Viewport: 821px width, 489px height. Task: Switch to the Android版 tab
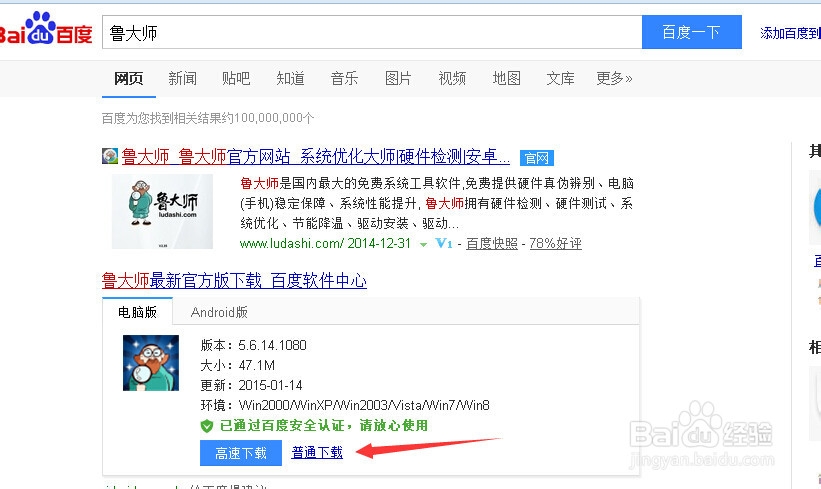pyautogui.click(x=219, y=312)
